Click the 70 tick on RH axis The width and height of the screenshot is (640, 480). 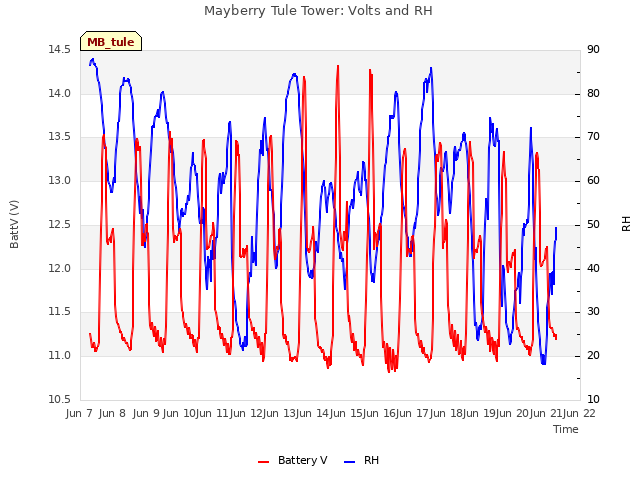(593, 136)
